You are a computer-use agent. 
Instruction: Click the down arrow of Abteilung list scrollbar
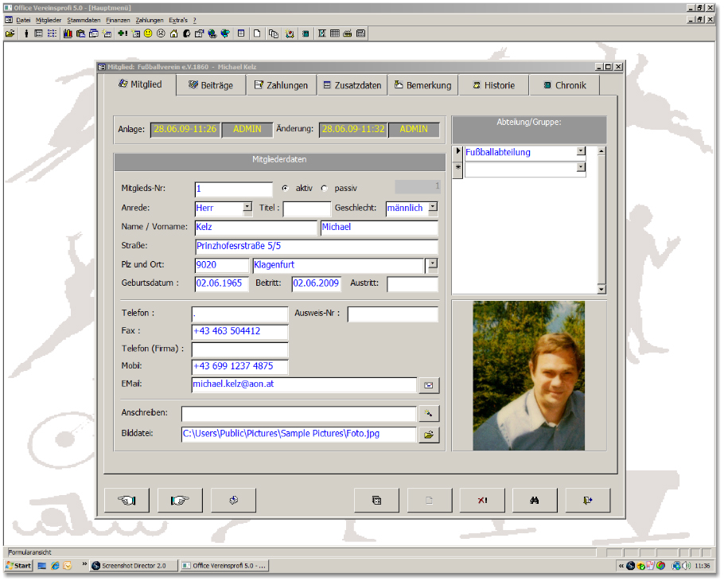[x=601, y=290]
